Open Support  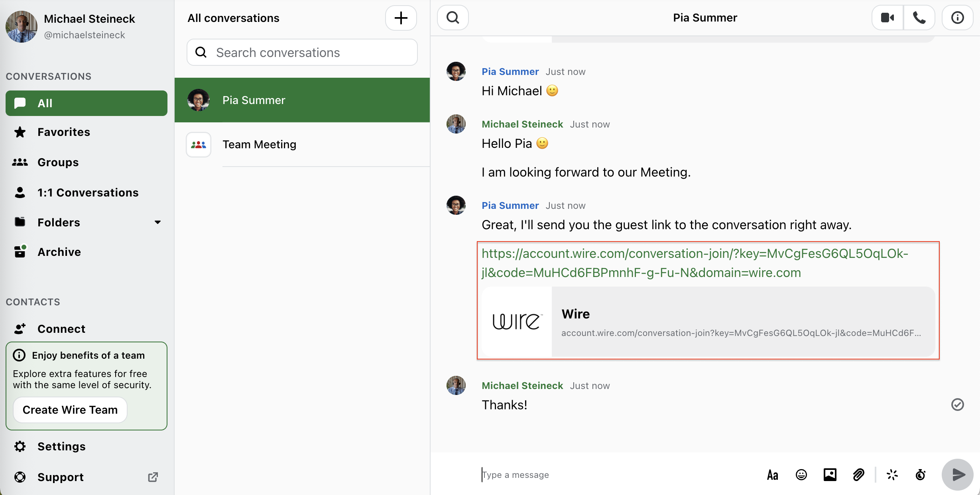click(87, 477)
